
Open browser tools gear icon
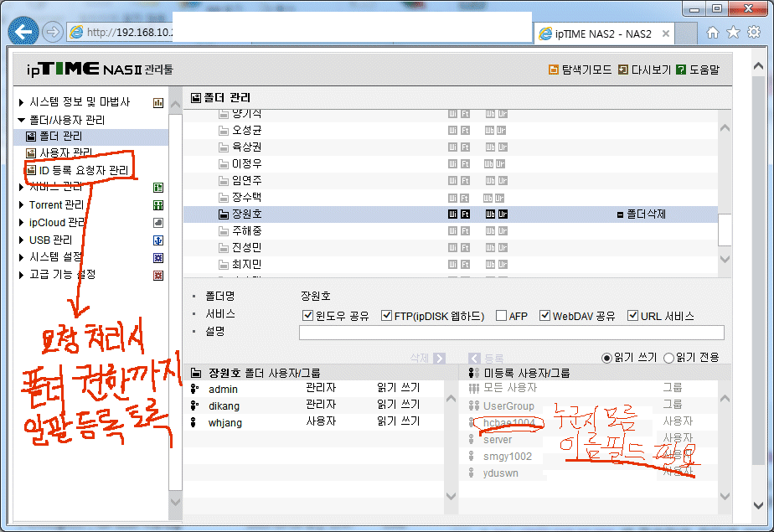click(x=754, y=33)
